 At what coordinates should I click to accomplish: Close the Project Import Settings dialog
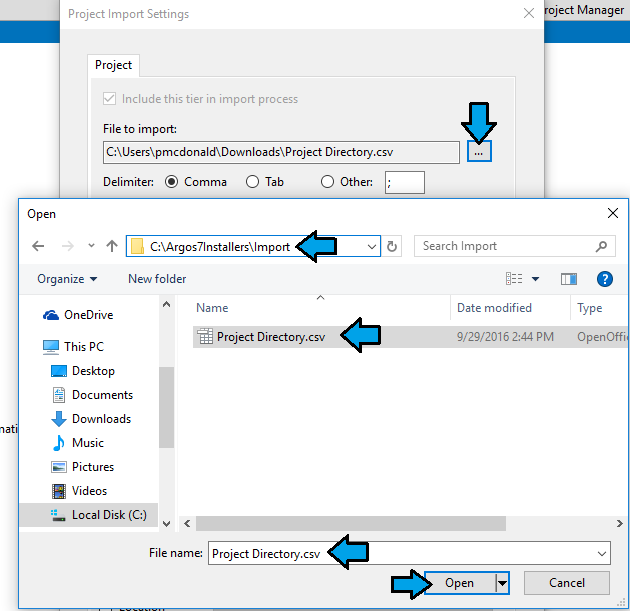[x=529, y=14]
